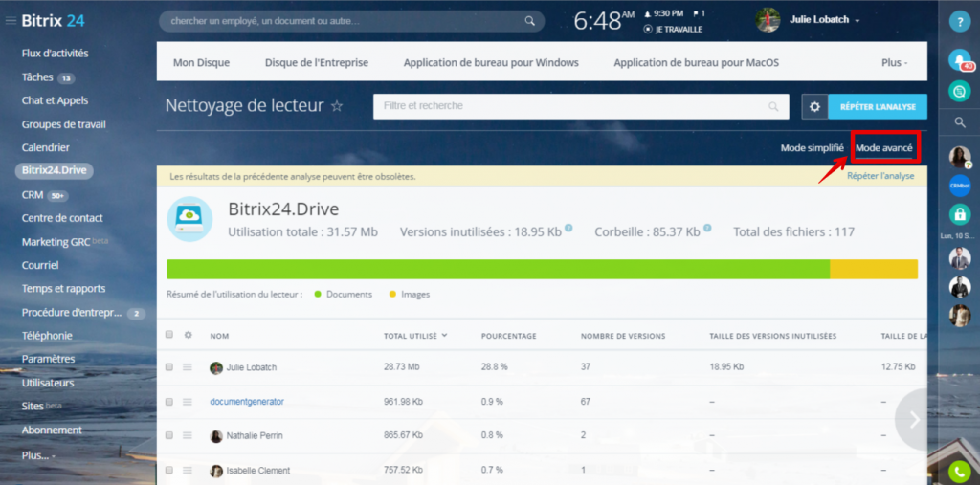Click the magnifier inside Filtre et recherche
Screen dimensions: 980x485
pos(773,106)
